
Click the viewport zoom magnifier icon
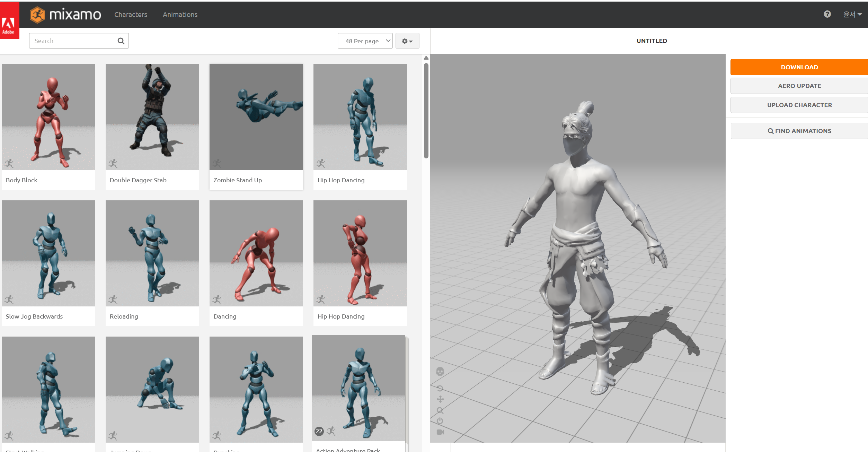point(440,410)
